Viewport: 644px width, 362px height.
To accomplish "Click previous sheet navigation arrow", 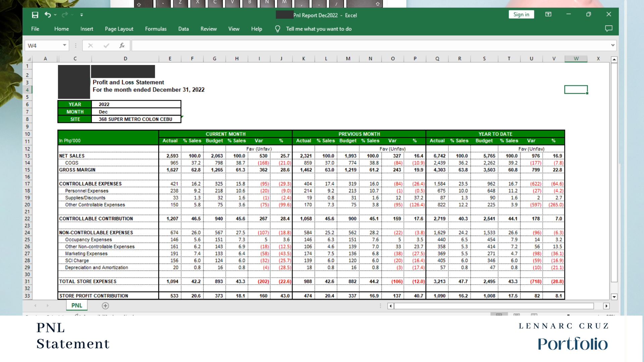I will 35,306.
